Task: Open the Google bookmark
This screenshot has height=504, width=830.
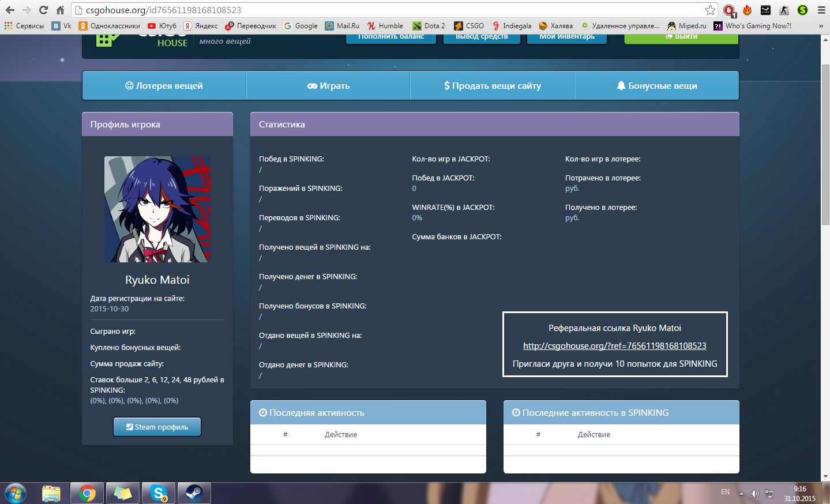Action: coord(301,26)
